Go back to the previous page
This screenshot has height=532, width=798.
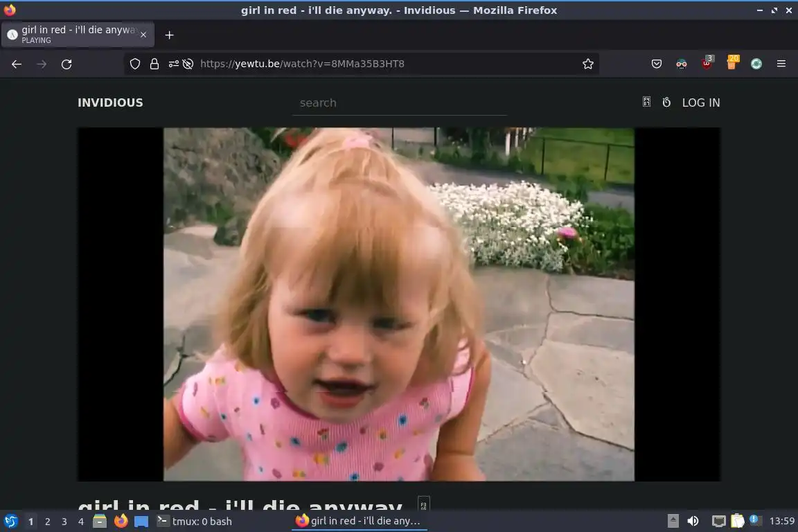point(17,64)
